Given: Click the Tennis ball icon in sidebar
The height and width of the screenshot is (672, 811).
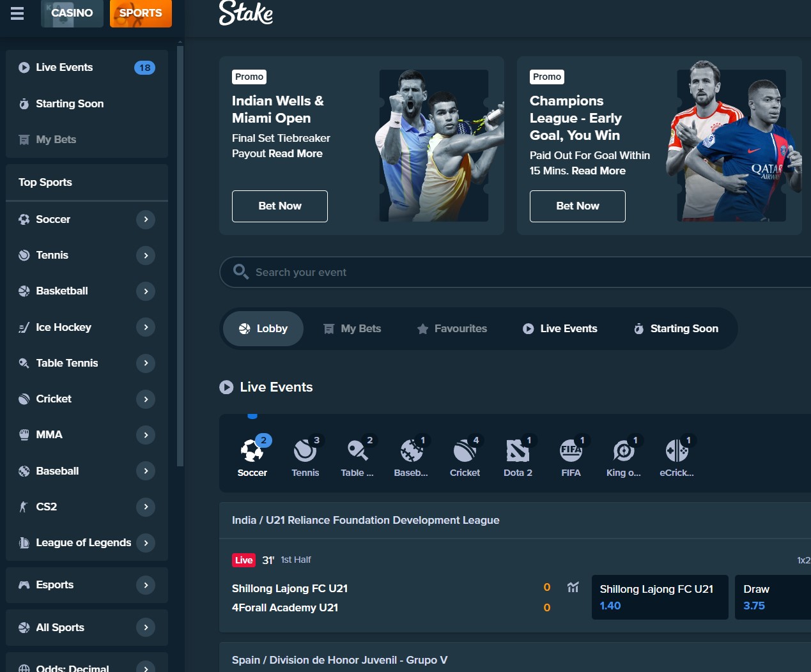Looking at the screenshot, I should coord(24,255).
